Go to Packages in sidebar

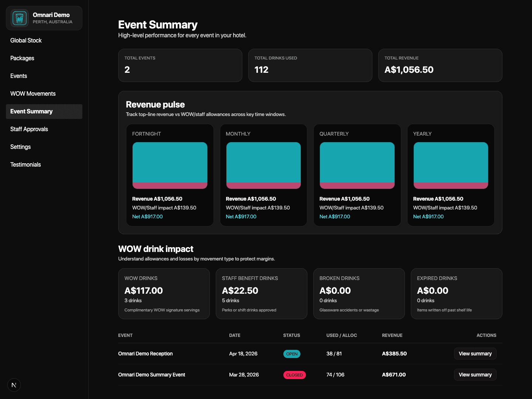pyautogui.click(x=22, y=58)
